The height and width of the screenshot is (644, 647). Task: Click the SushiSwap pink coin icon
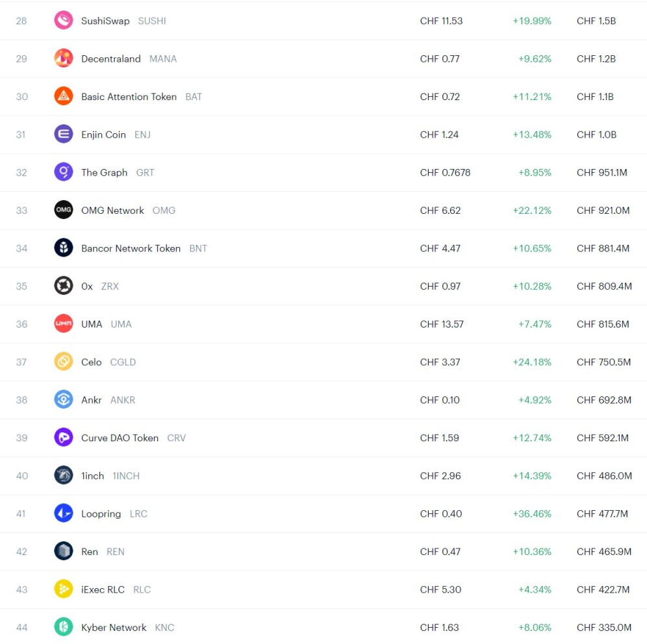[64, 20]
